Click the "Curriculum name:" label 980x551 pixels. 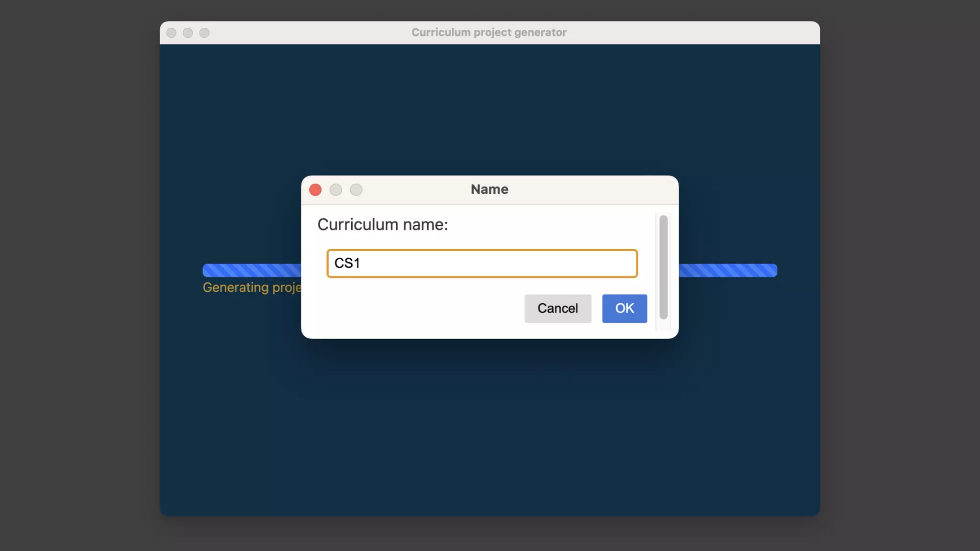click(382, 225)
